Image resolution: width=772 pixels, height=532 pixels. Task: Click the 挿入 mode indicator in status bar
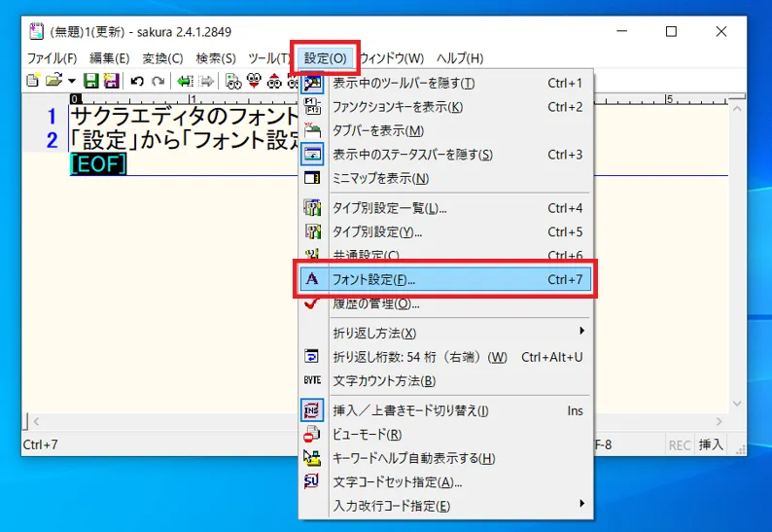(x=711, y=444)
